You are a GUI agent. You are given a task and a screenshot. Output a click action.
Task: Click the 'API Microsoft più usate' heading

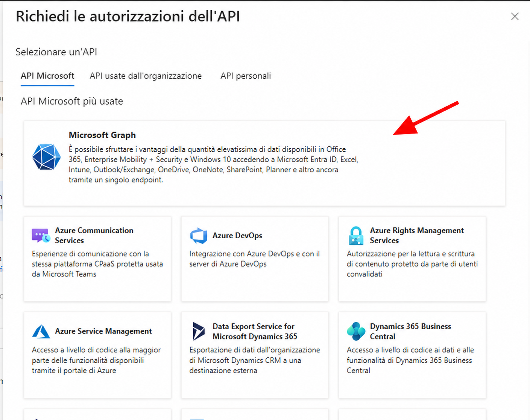(72, 101)
